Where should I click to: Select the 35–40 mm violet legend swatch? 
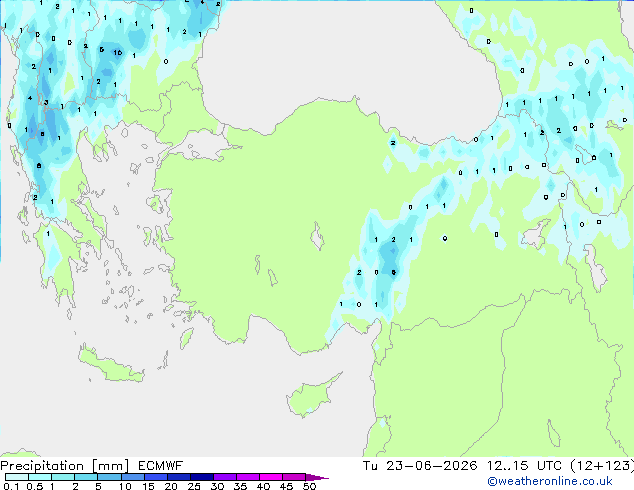[248, 477]
